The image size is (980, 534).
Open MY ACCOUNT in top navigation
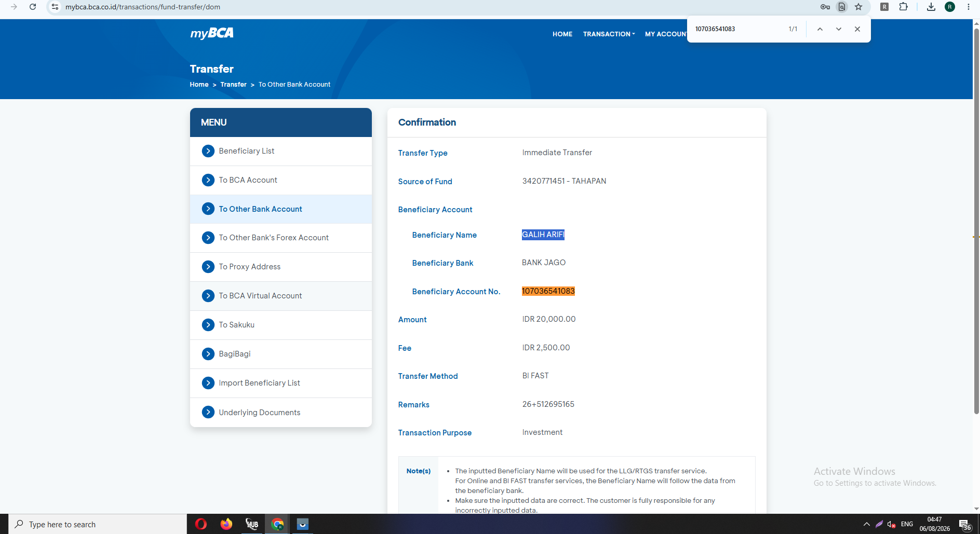pyautogui.click(x=666, y=34)
